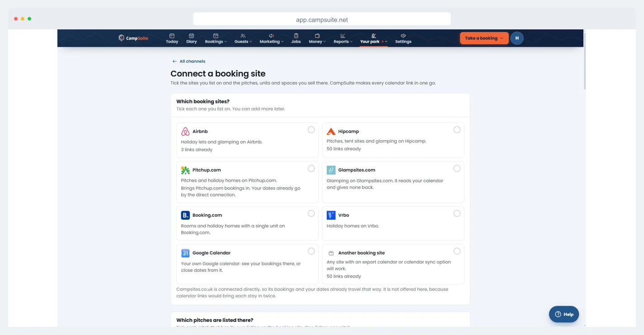Select the Vrbo radio button
The width and height of the screenshot is (644, 335).
click(457, 213)
